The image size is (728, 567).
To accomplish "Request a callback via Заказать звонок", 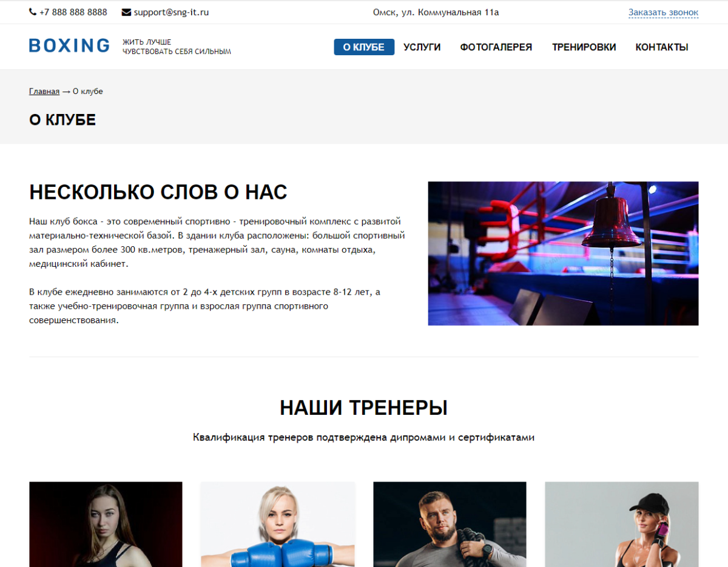I will point(663,11).
